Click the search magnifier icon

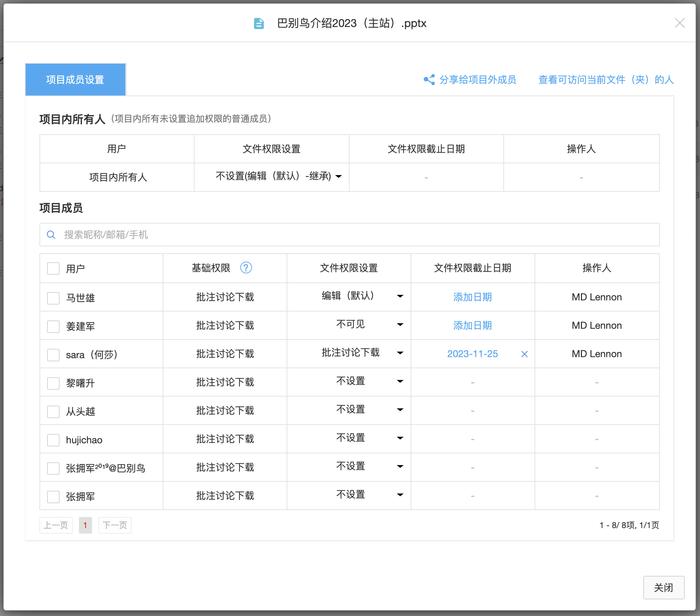click(51, 235)
